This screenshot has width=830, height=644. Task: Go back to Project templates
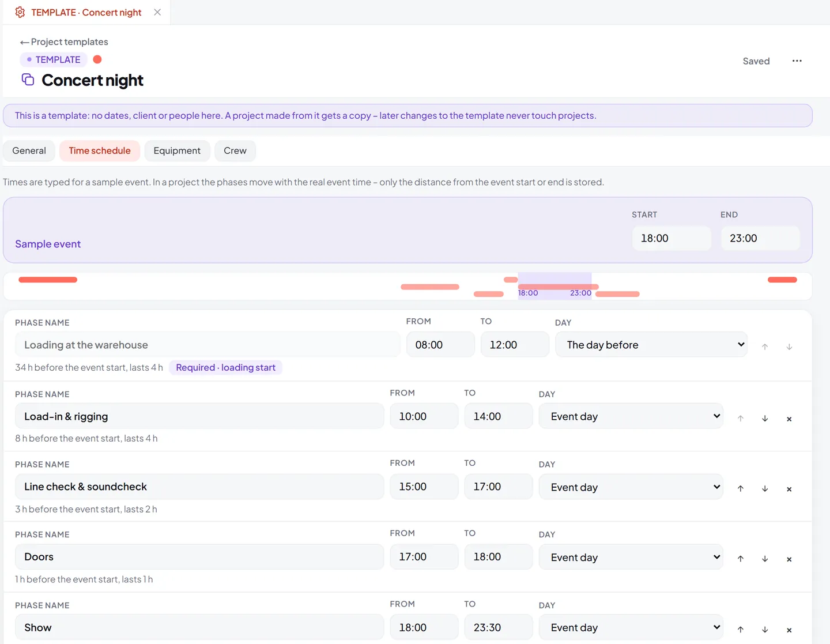64,42
